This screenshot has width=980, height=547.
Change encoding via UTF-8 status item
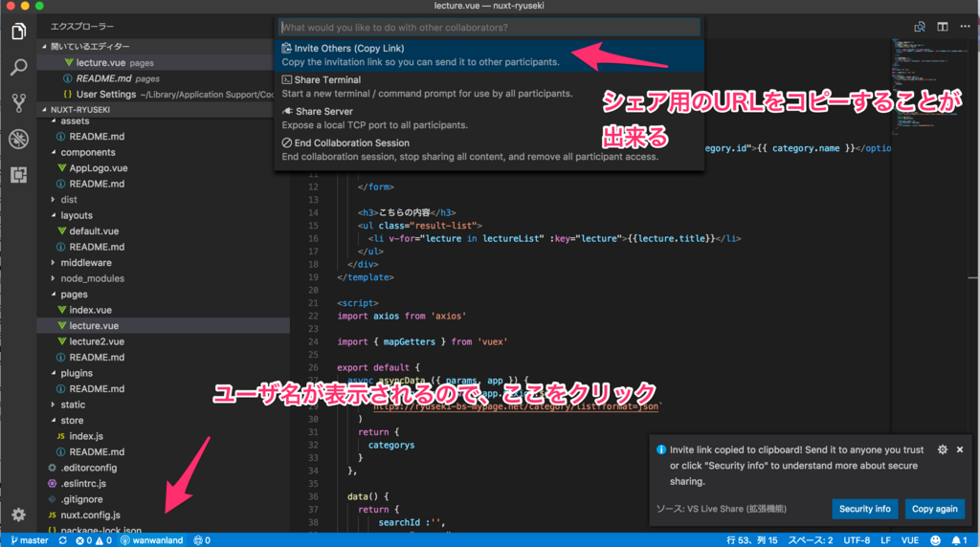click(x=857, y=540)
